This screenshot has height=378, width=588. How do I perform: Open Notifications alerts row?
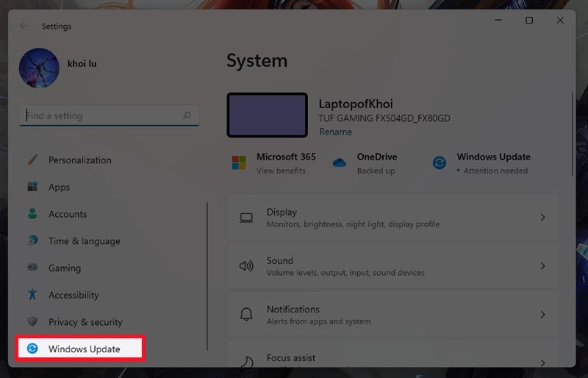(x=393, y=314)
